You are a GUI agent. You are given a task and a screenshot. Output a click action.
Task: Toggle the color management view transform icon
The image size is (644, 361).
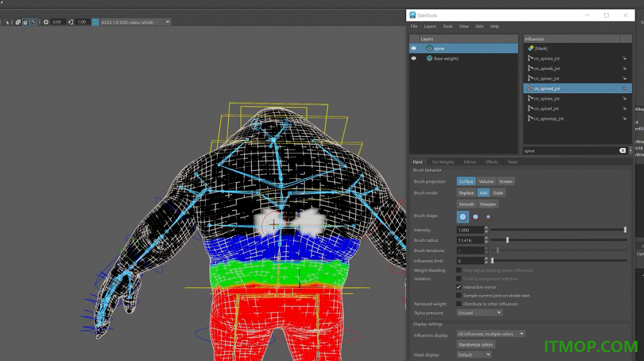(95, 22)
